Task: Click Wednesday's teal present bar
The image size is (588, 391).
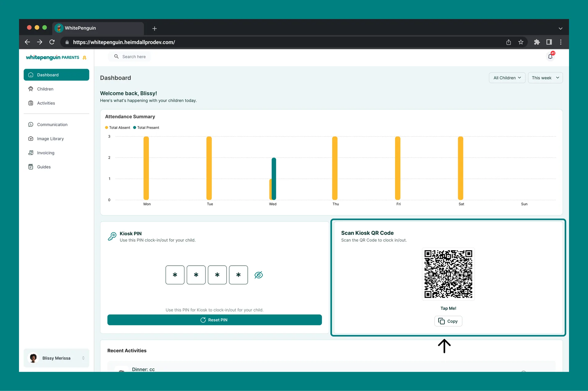Action: pos(274,179)
